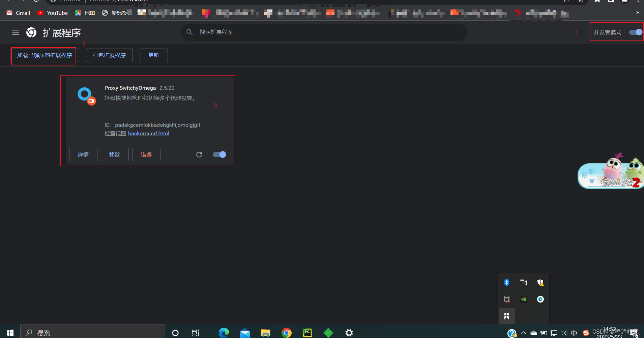644x338 pixels.
Task: Open NVIDIA settings tray icon
Action: (524, 299)
